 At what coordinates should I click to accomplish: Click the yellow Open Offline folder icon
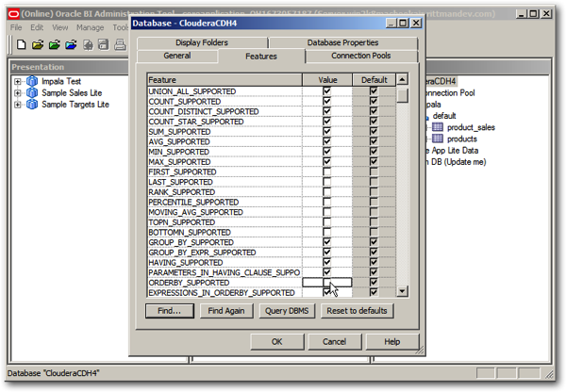38,44
